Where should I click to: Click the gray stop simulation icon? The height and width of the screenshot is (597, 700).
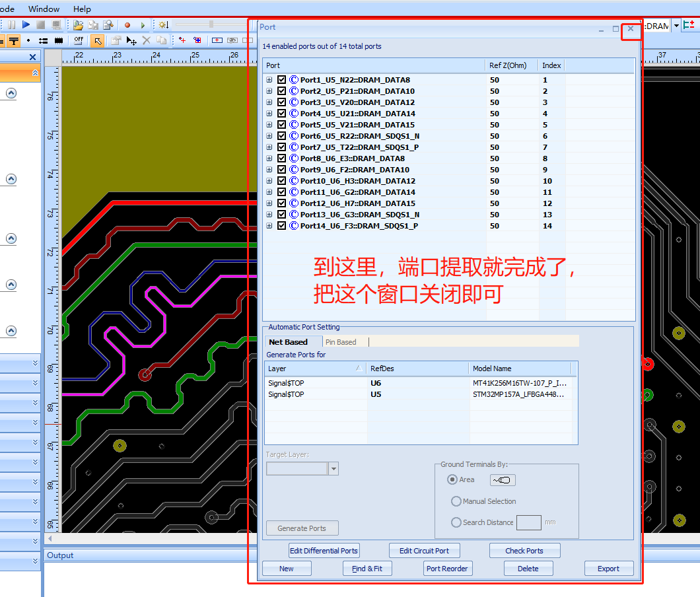pyautogui.click(x=41, y=25)
